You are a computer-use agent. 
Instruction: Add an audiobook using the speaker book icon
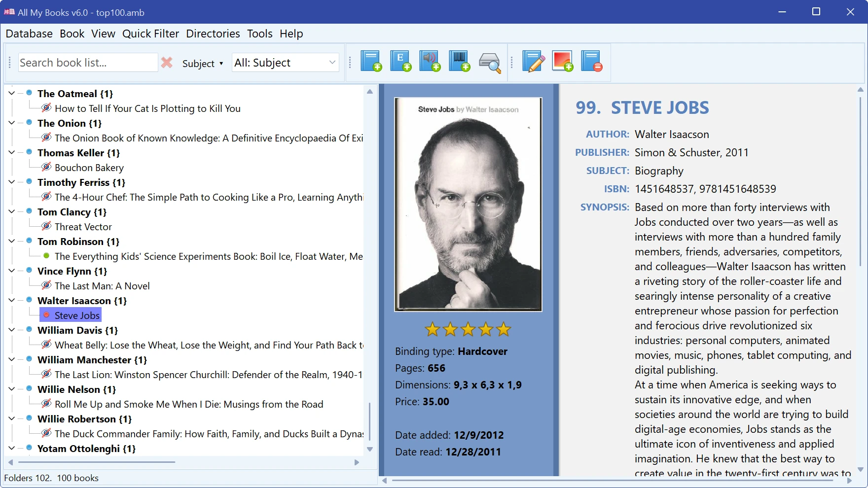click(x=430, y=62)
